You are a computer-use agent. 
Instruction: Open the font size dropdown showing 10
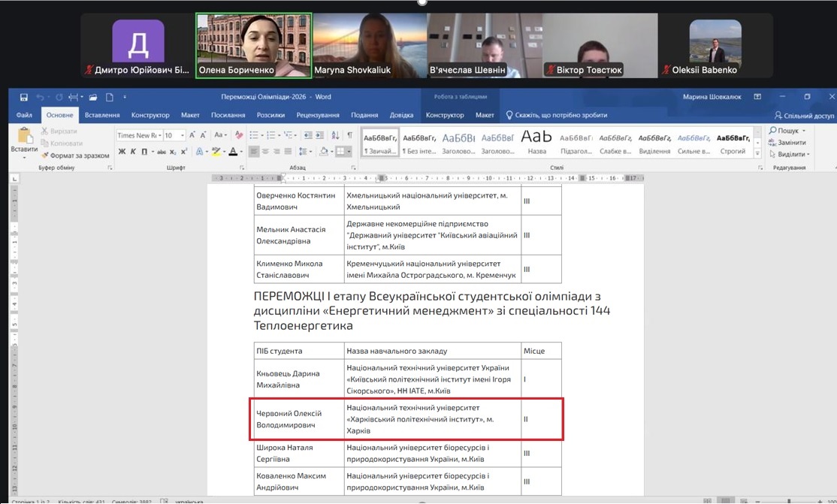click(182, 136)
